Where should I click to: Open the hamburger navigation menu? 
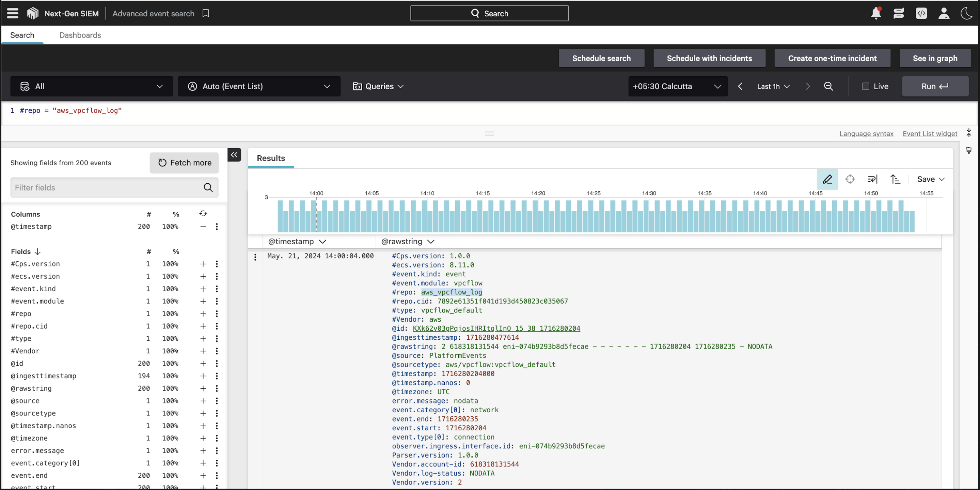(x=13, y=13)
